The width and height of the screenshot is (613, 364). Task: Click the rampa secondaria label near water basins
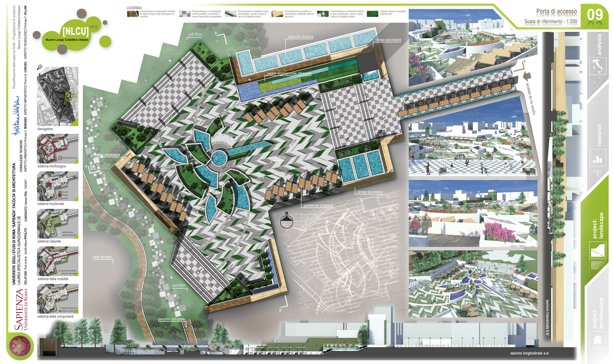pos(370,192)
